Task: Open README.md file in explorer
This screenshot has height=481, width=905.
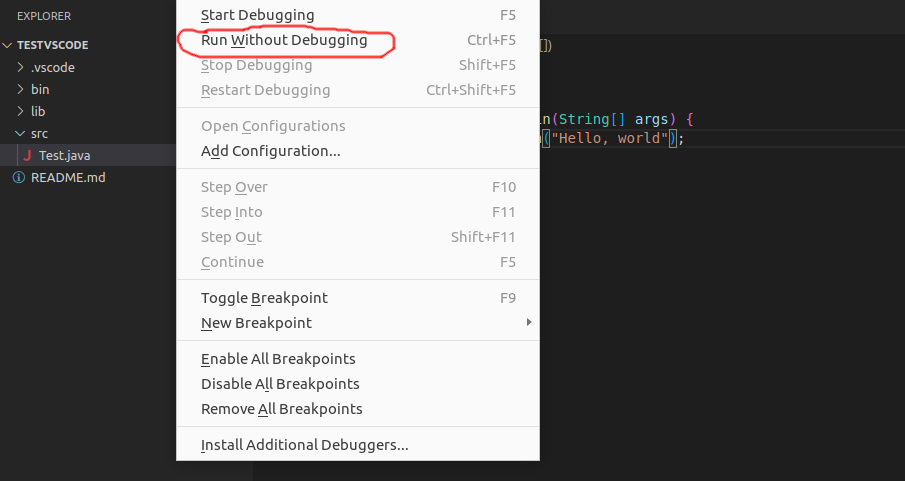Action: [88, 177]
